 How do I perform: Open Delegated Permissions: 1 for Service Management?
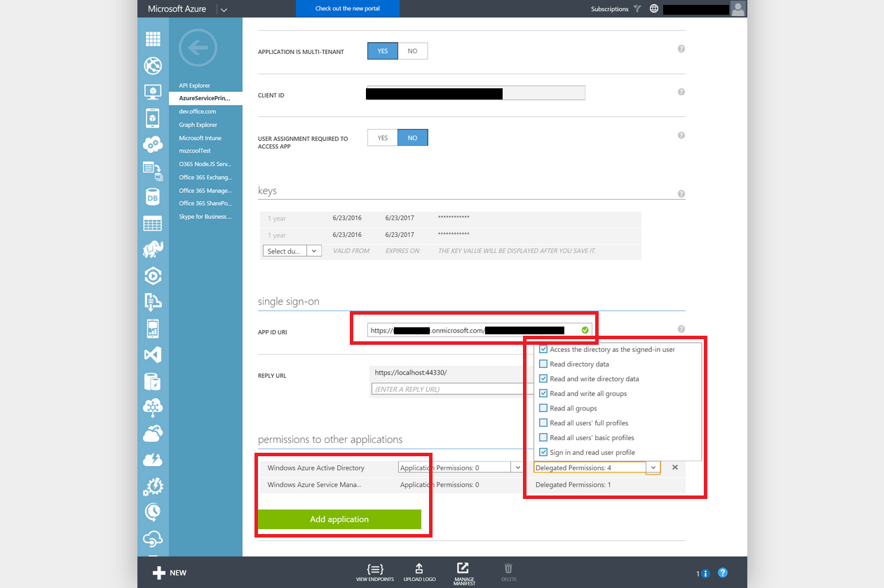point(573,484)
